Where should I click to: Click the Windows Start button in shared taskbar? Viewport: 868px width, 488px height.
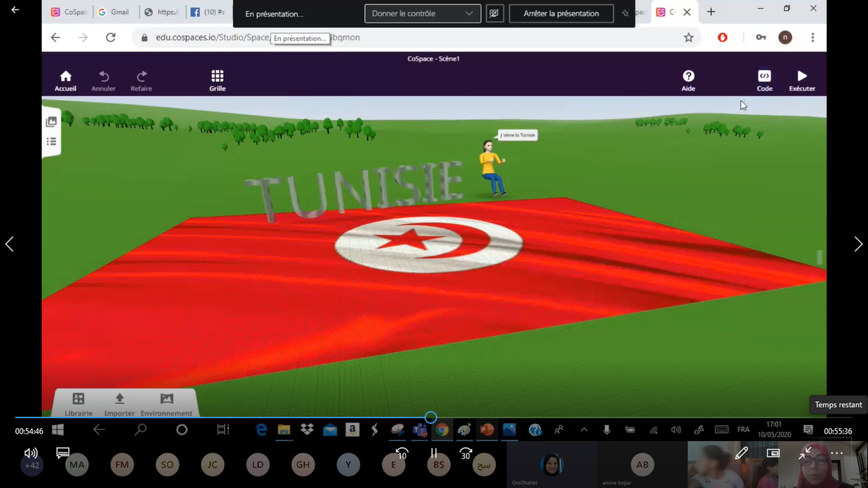point(58,429)
